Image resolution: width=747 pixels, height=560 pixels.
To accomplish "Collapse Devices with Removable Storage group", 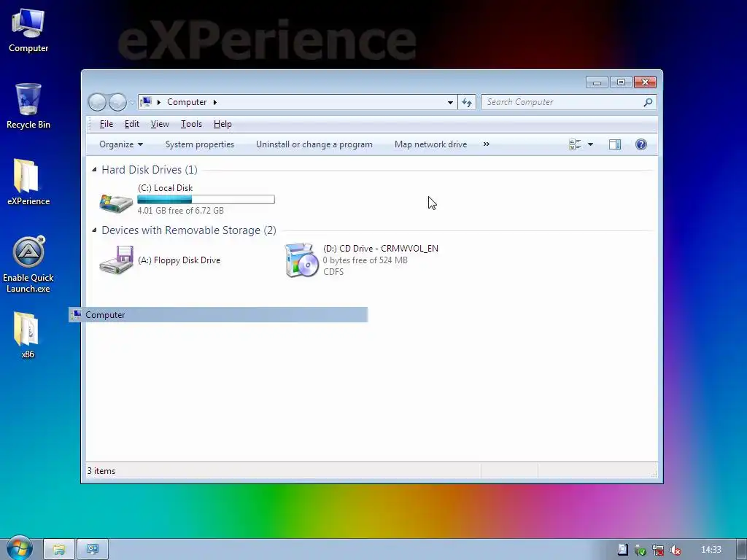I will [94, 230].
